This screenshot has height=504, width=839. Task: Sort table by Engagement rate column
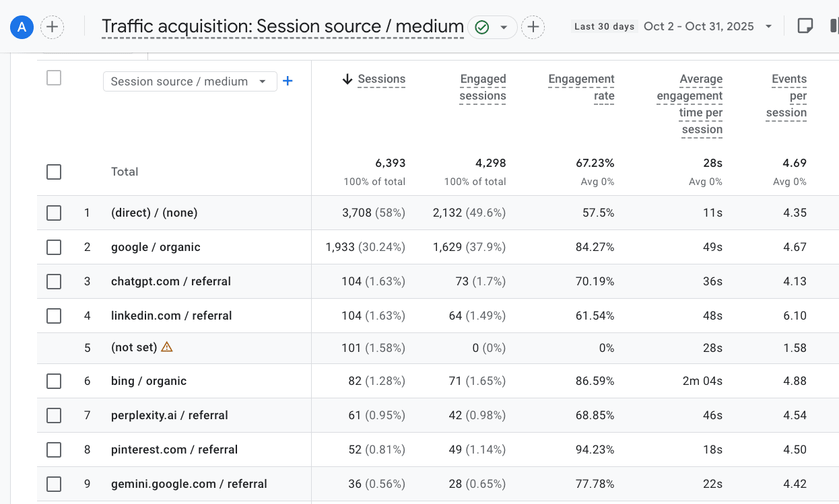point(581,87)
